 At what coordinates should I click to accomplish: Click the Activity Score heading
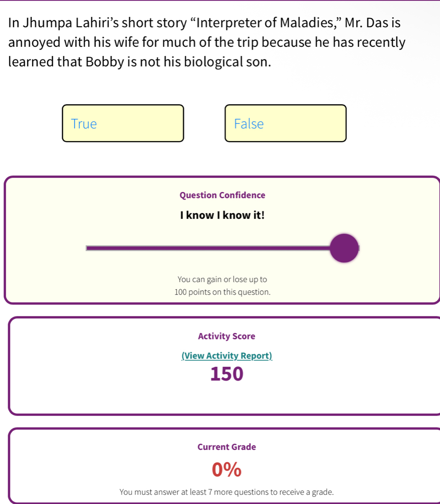[226, 336]
